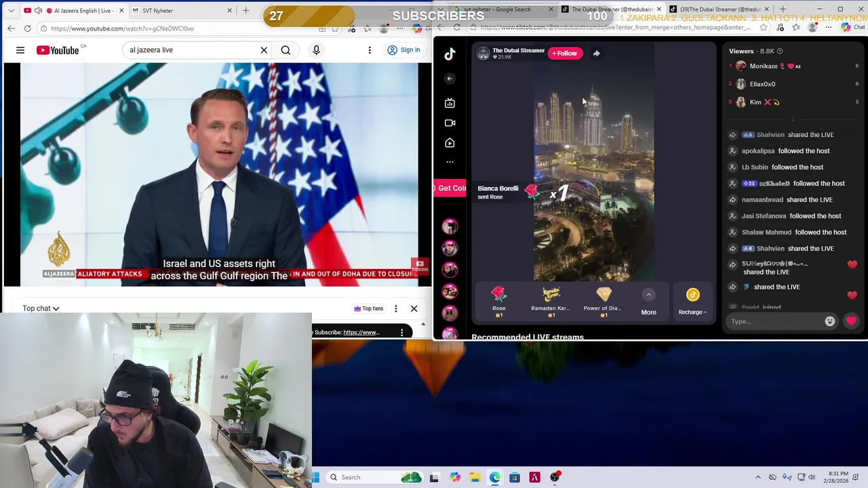Click the camera Go LIVE sidebar icon
Viewport: 868px width, 488px height.
tap(450, 123)
